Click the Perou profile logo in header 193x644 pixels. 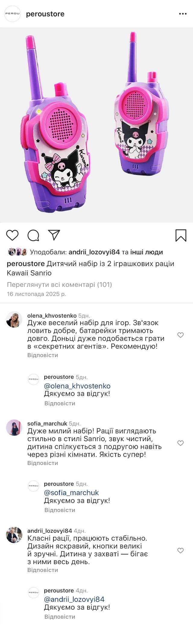point(13,14)
